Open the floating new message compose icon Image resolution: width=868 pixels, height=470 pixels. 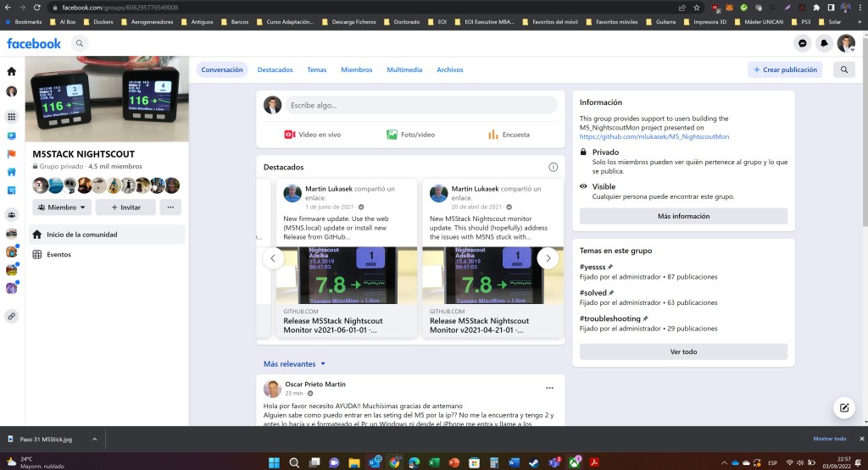coord(844,407)
